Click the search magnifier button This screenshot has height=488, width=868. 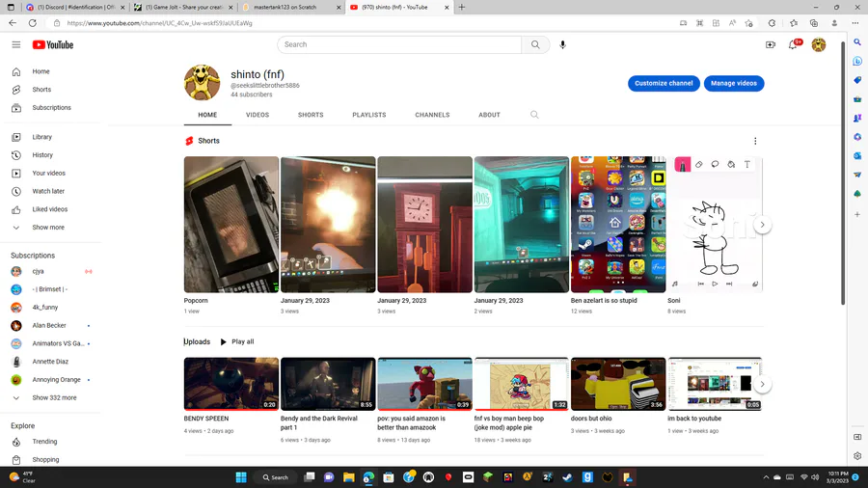pos(535,44)
